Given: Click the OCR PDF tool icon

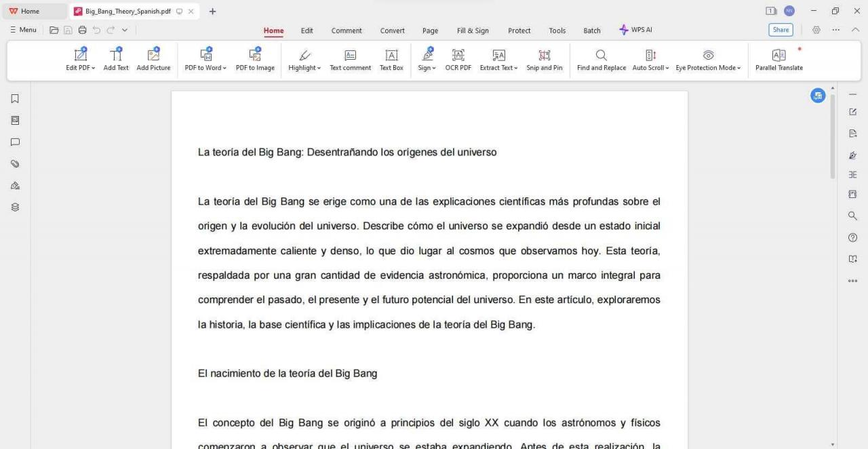Looking at the screenshot, I should pyautogui.click(x=458, y=56).
